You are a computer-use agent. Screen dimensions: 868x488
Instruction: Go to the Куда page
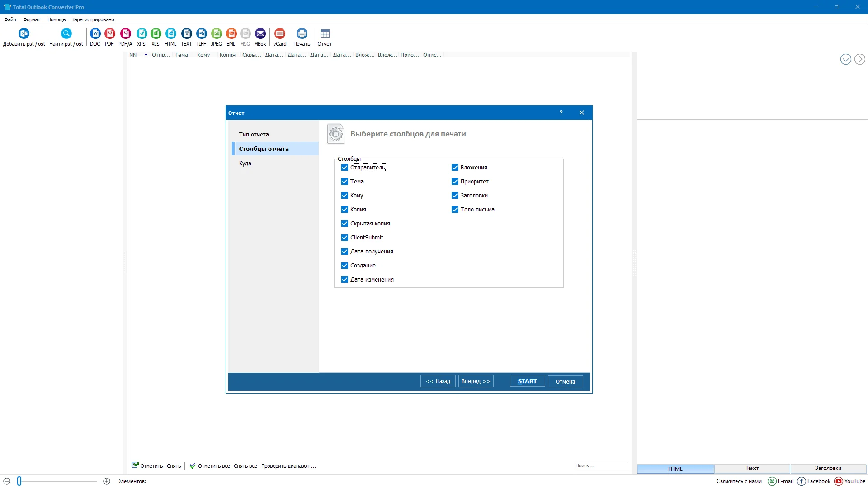(x=275, y=164)
